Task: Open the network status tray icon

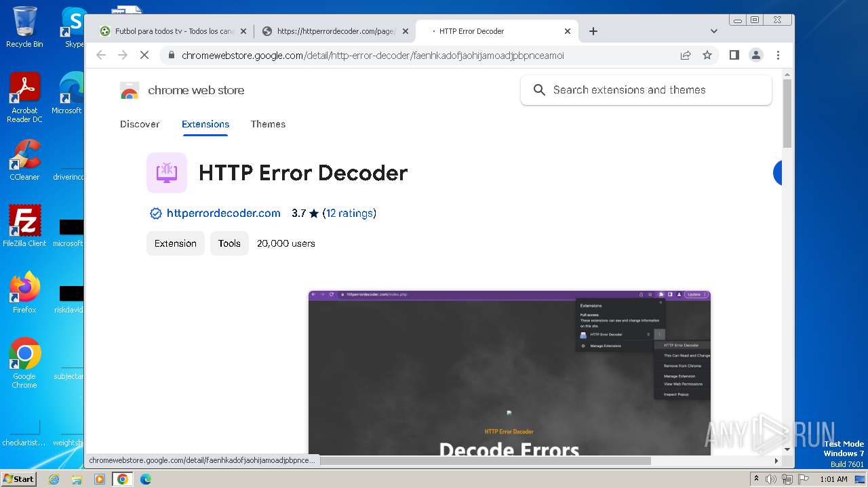Action: point(787,479)
